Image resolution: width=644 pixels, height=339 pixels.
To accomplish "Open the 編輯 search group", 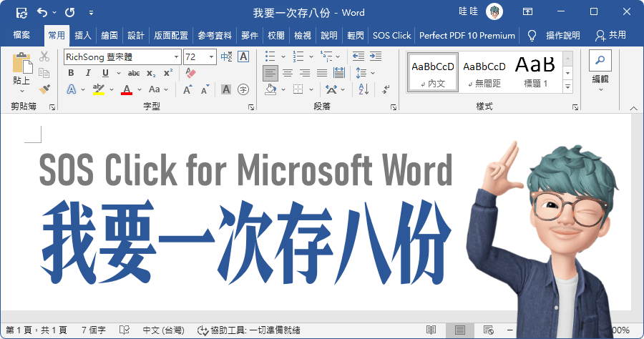I will coord(600,72).
